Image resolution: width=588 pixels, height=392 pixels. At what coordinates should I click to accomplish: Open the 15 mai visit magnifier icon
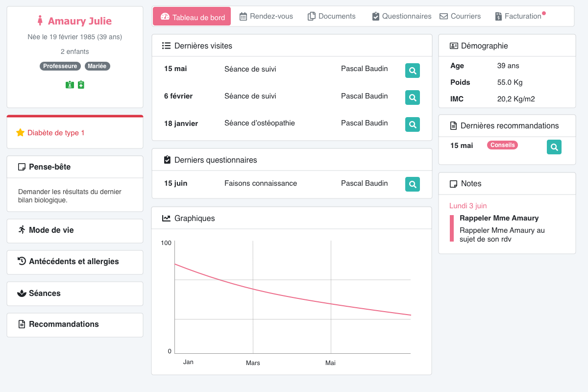coord(413,71)
